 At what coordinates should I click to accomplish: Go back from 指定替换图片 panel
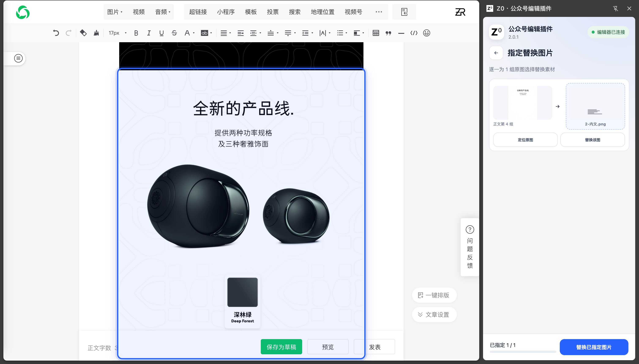coord(496,53)
